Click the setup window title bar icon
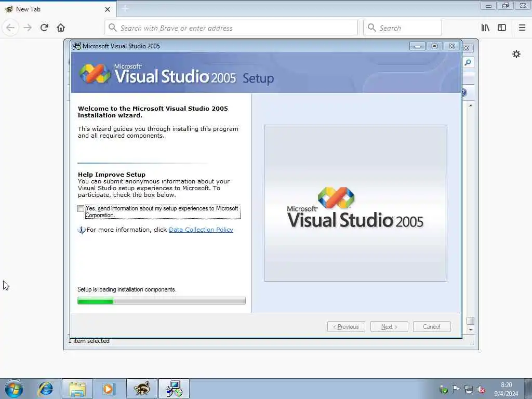The height and width of the screenshot is (399, 532). [77, 46]
